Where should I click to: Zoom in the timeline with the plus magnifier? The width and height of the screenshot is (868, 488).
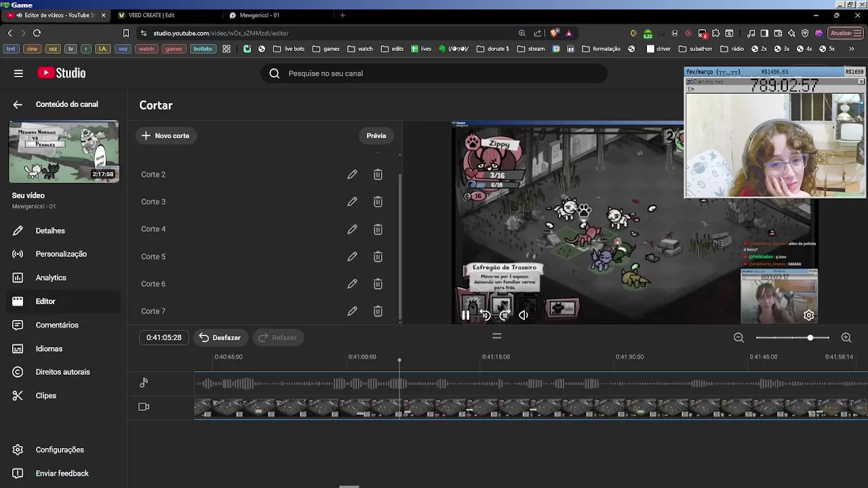pyautogui.click(x=846, y=338)
